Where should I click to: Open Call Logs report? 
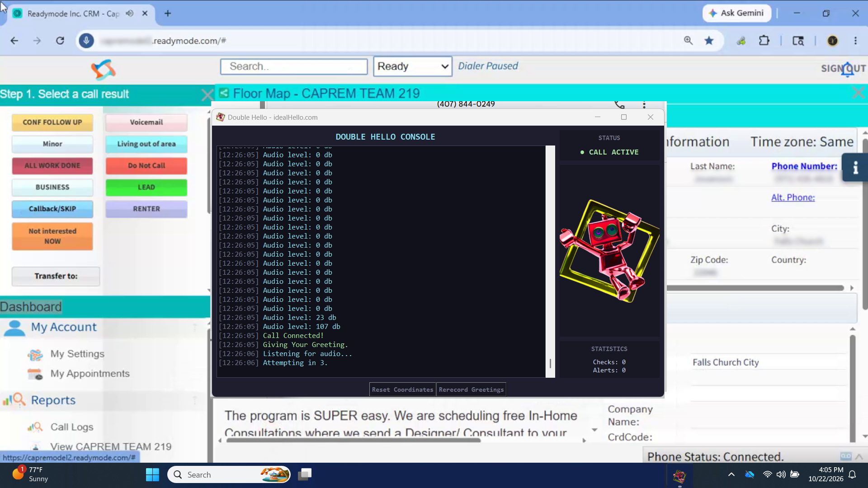(x=72, y=427)
